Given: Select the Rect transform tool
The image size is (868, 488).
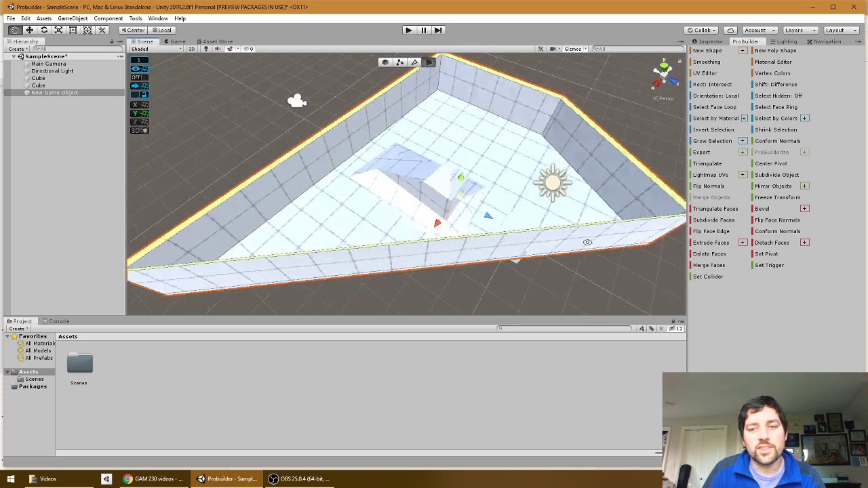Looking at the screenshot, I should (x=73, y=30).
